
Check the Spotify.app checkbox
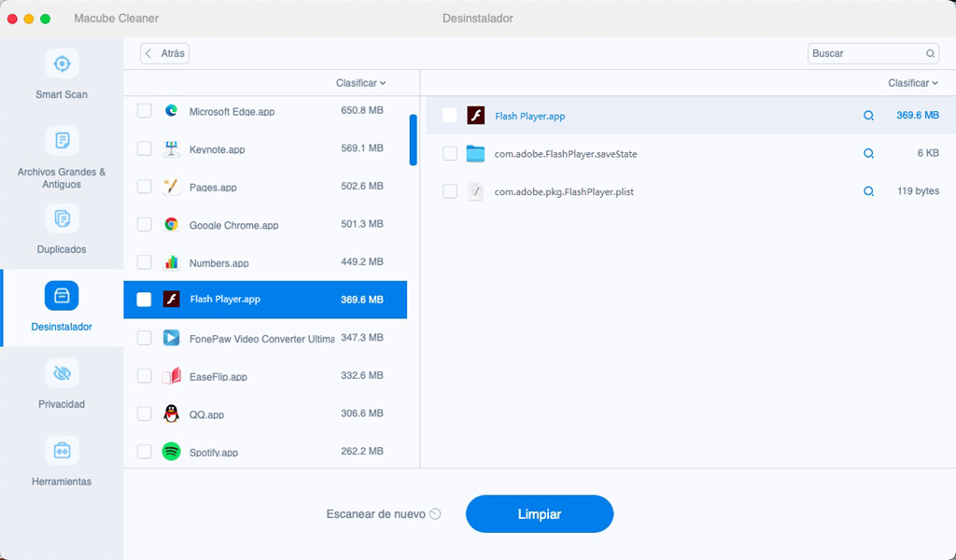145,452
